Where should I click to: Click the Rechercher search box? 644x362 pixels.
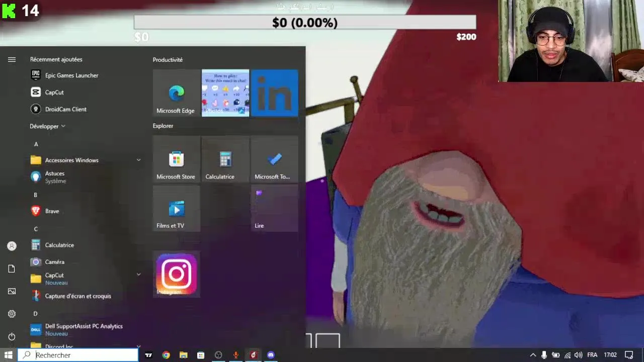78,355
